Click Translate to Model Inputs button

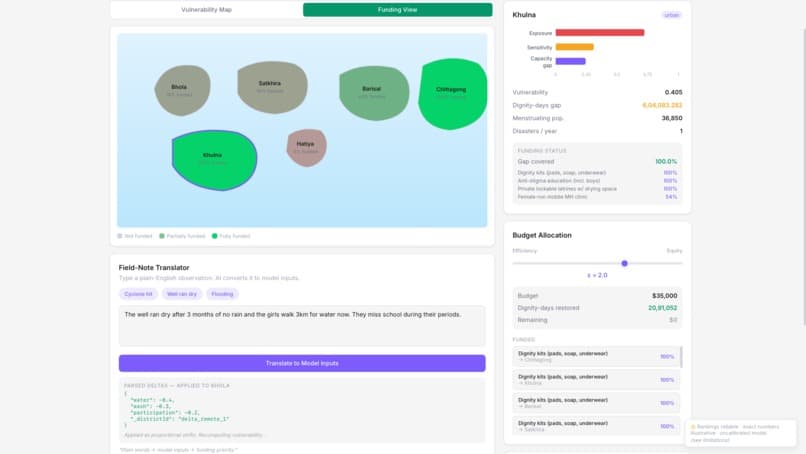[x=302, y=363]
